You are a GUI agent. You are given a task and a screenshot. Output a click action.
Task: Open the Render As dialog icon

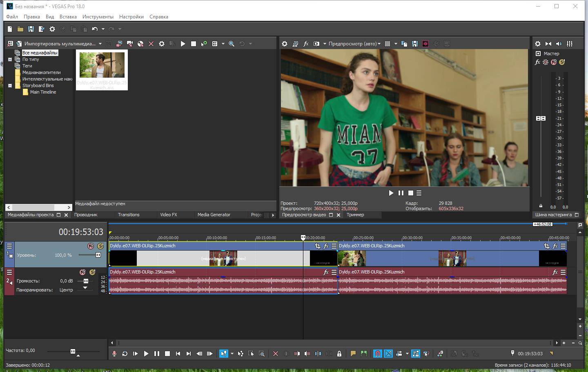41,29
